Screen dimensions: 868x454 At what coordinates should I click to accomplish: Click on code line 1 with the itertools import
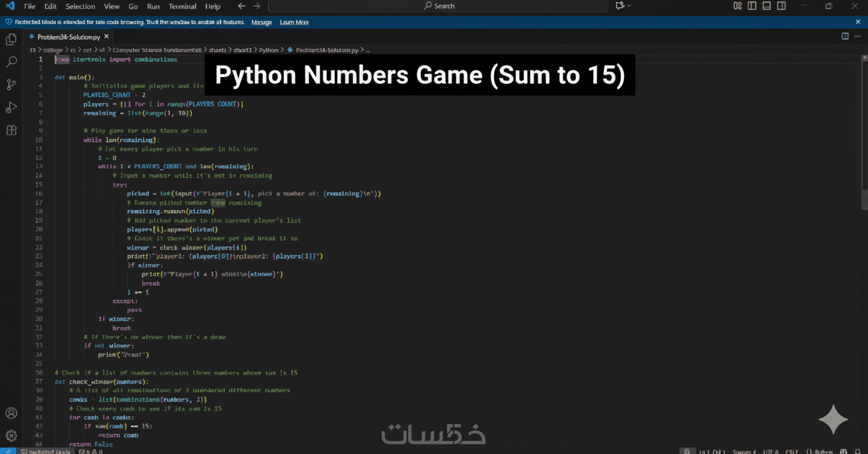click(x=116, y=59)
